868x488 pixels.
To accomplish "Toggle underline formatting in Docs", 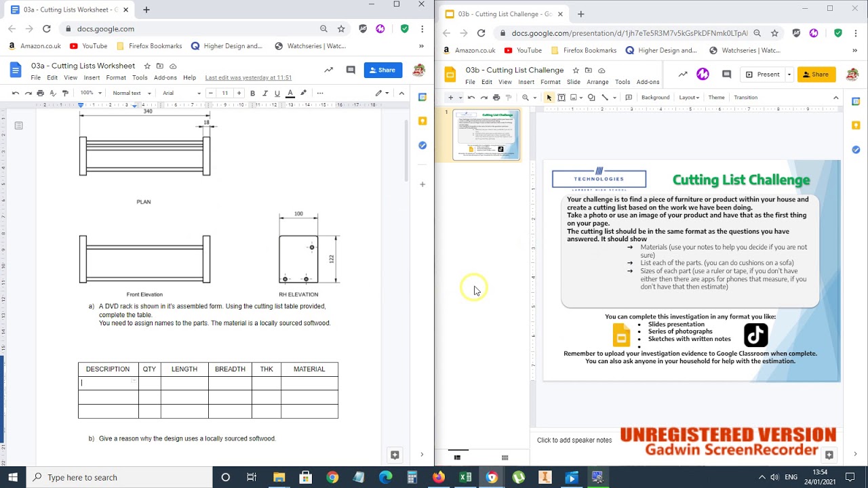I will coord(277,93).
